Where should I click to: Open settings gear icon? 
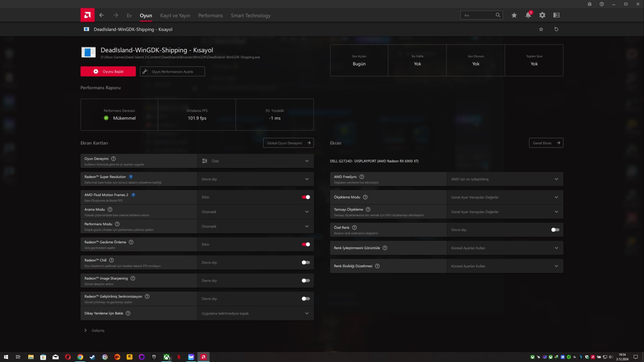[x=542, y=15]
